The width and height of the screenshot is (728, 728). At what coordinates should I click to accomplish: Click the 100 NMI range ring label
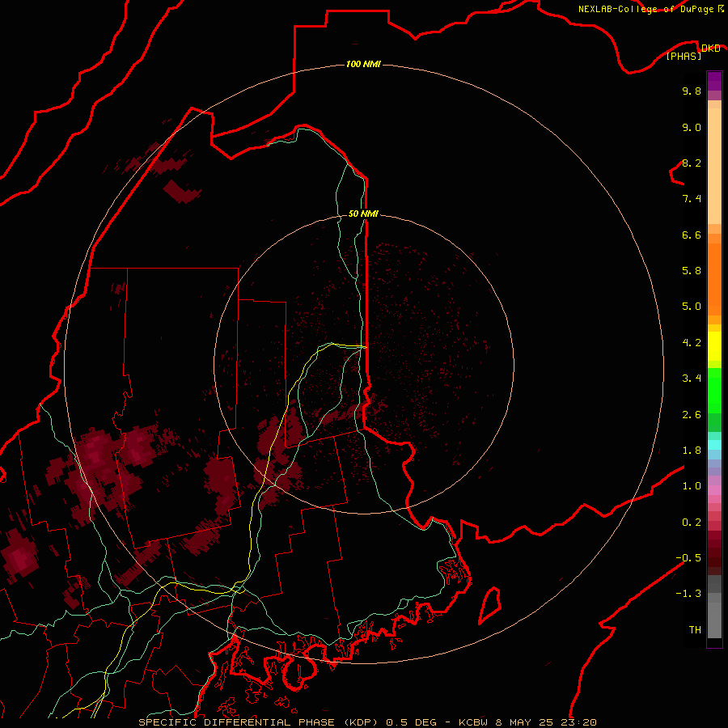(363, 64)
